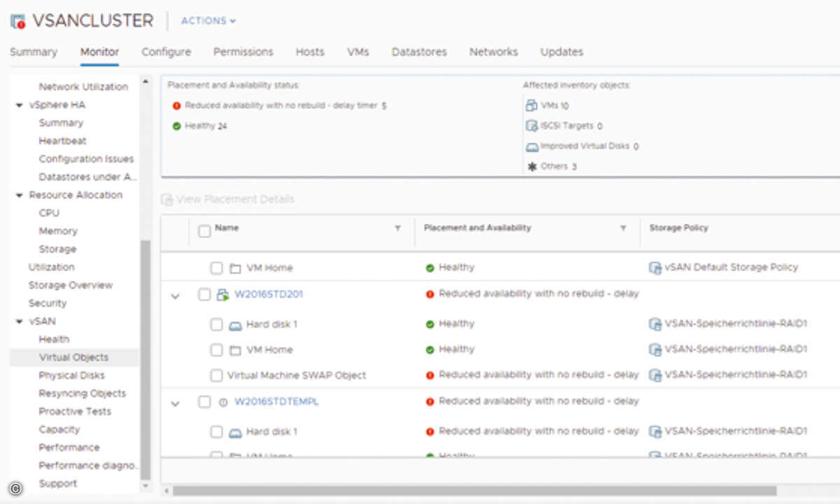
Task: Click the folder icon of the vSAN Default policy VM Home row
Action: pos(235,268)
